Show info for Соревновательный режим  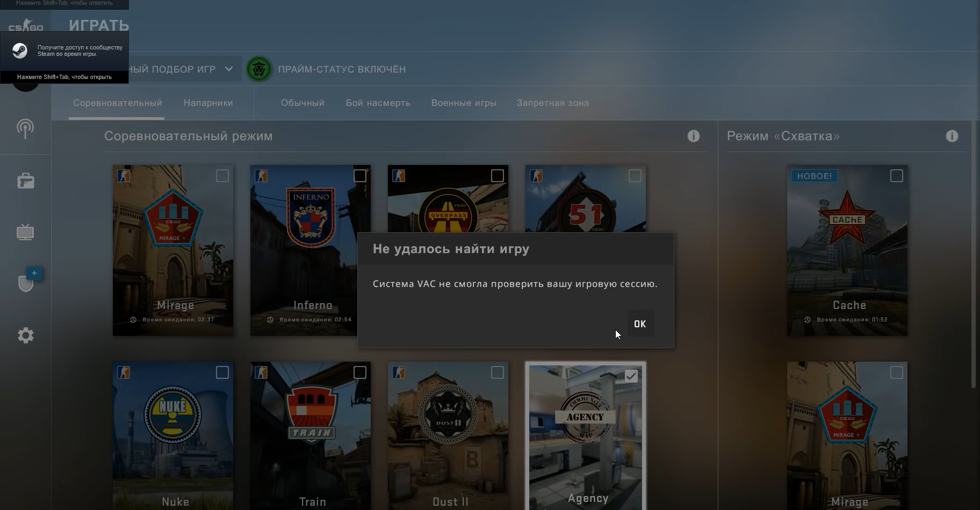(x=694, y=136)
